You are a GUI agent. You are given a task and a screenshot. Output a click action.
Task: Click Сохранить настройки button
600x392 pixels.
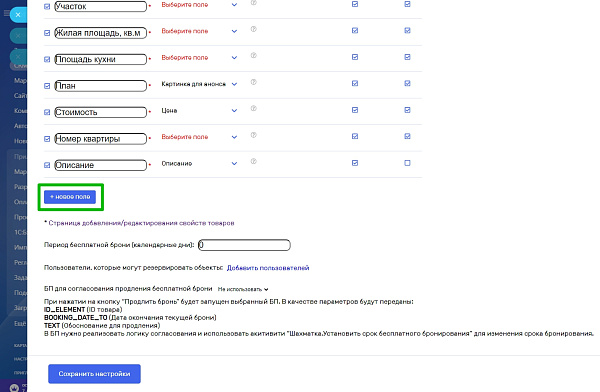[x=94, y=374]
